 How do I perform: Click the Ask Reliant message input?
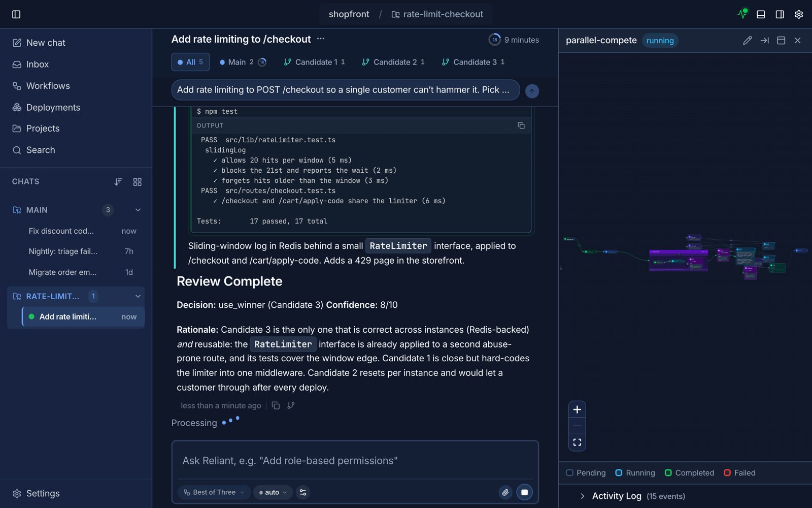[355, 461]
